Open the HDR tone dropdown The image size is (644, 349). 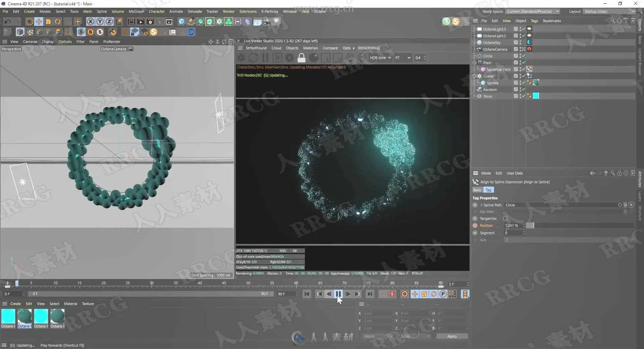(380, 58)
